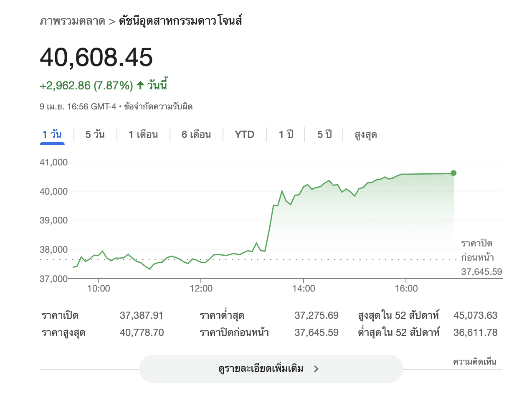The image size is (532, 401).
Task: Click the previous close dotted line label
Action: [x=477, y=250]
